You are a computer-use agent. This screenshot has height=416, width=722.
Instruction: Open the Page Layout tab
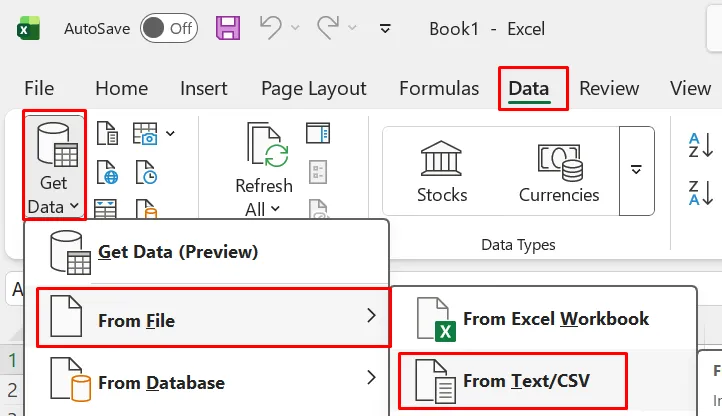tap(314, 88)
